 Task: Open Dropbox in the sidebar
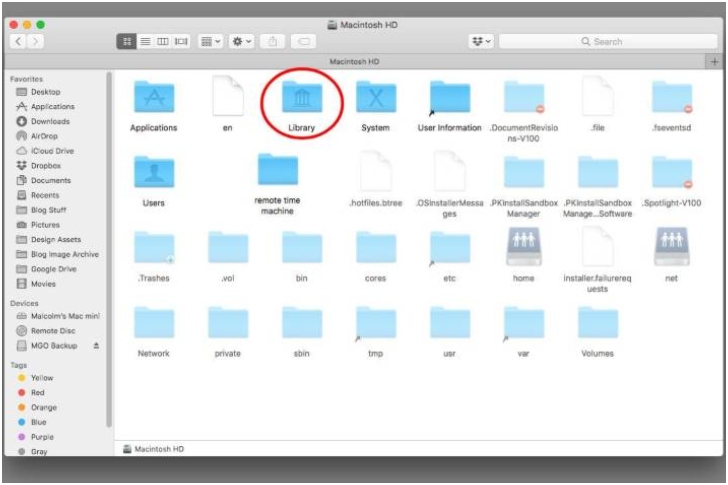39,166
